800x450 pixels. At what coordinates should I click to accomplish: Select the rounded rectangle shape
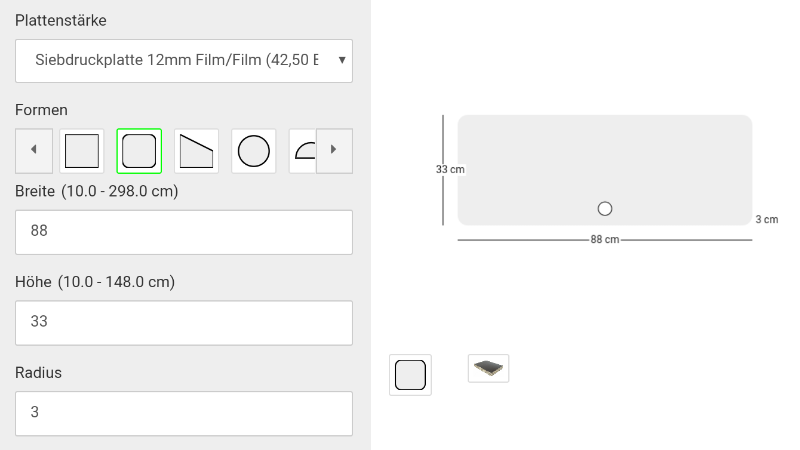(x=139, y=151)
